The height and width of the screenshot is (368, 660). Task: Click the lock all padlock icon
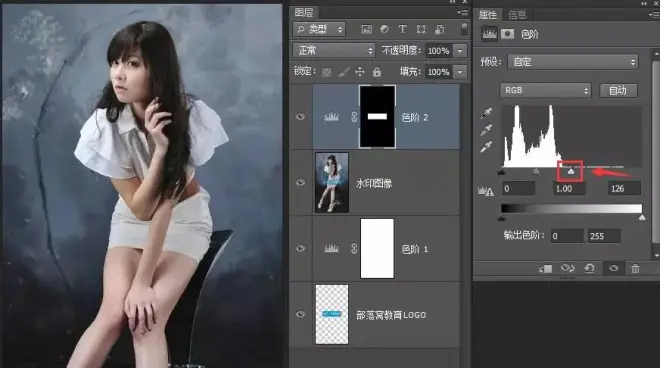click(377, 72)
